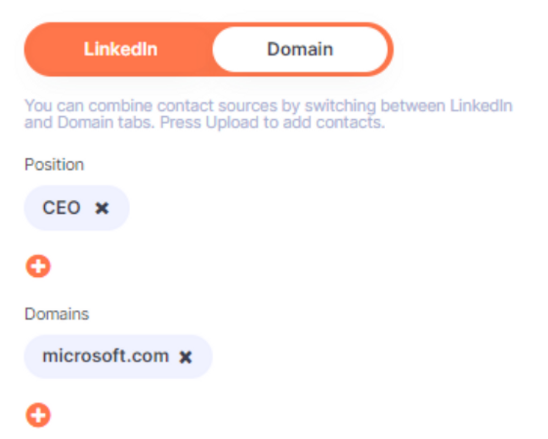Click the microsoft.com text inside the tag

click(106, 356)
